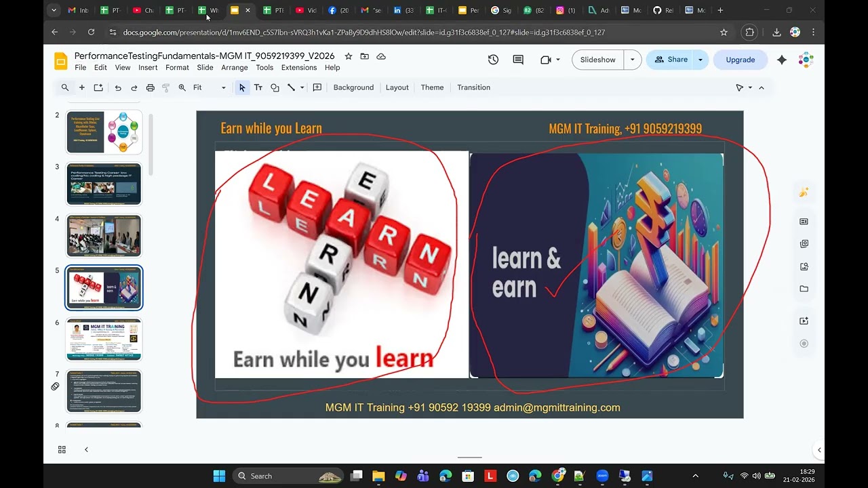Open the Edit menu

(100, 68)
